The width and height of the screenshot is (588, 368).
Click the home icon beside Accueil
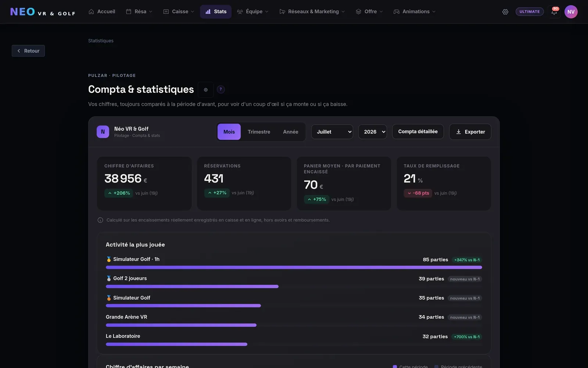pyautogui.click(x=91, y=12)
